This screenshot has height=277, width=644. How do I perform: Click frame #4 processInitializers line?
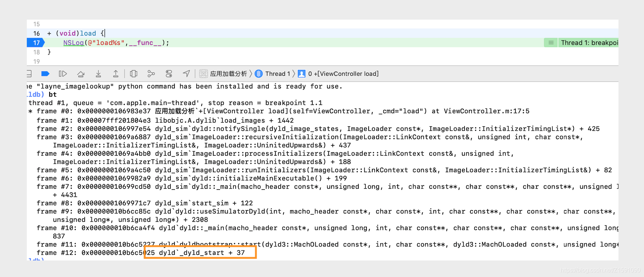[x=275, y=158]
